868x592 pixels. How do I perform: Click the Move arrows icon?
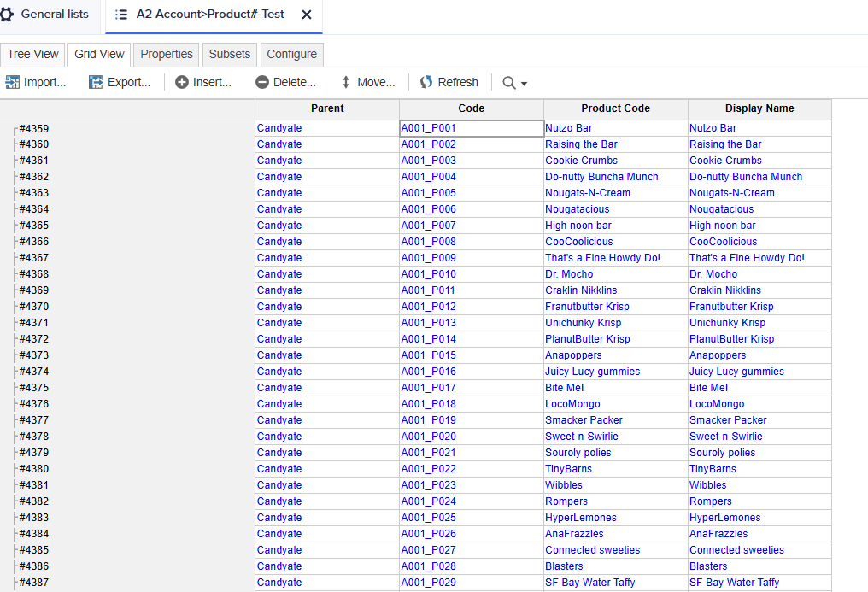pyautogui.click(x=346, y=83)
